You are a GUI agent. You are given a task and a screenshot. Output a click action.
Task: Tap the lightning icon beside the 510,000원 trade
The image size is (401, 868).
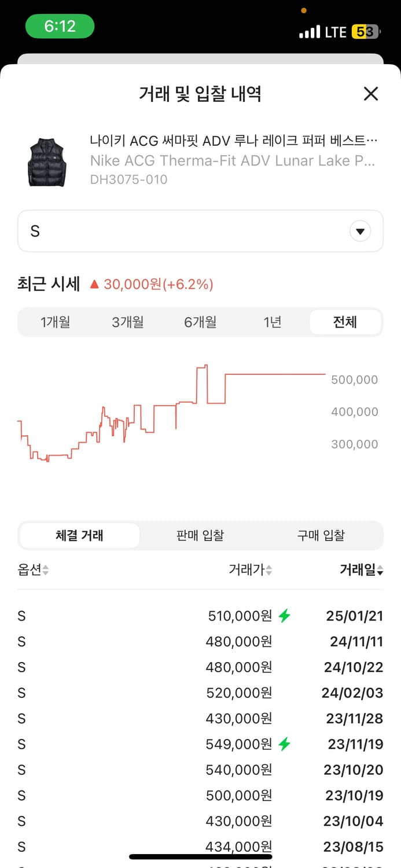(284, 616)
